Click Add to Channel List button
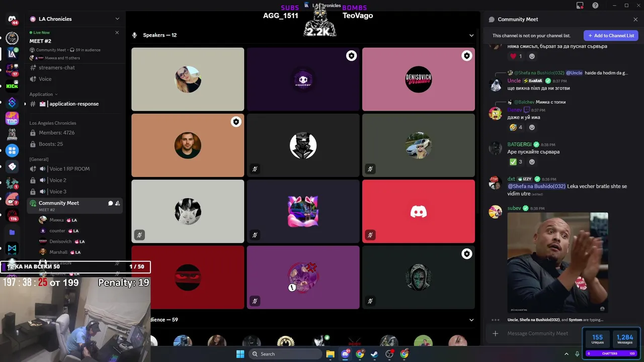The image size is (644, 362). [x=611, y=36]
